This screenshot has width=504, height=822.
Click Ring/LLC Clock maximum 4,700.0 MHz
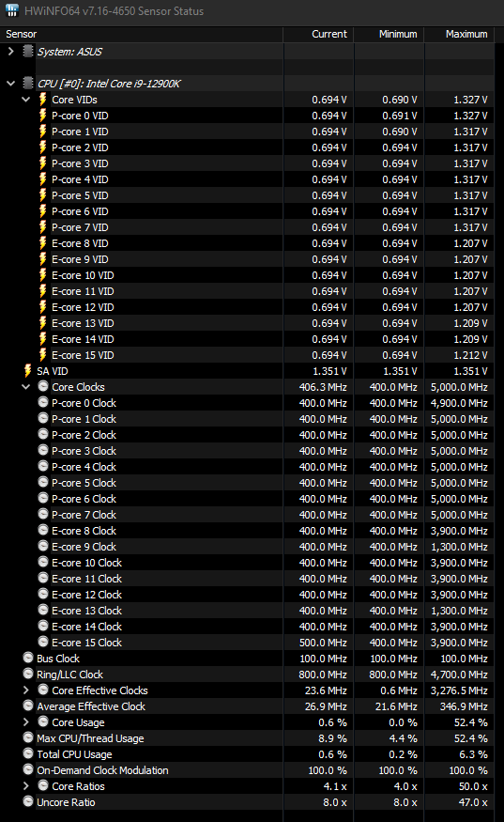[459, 675]
